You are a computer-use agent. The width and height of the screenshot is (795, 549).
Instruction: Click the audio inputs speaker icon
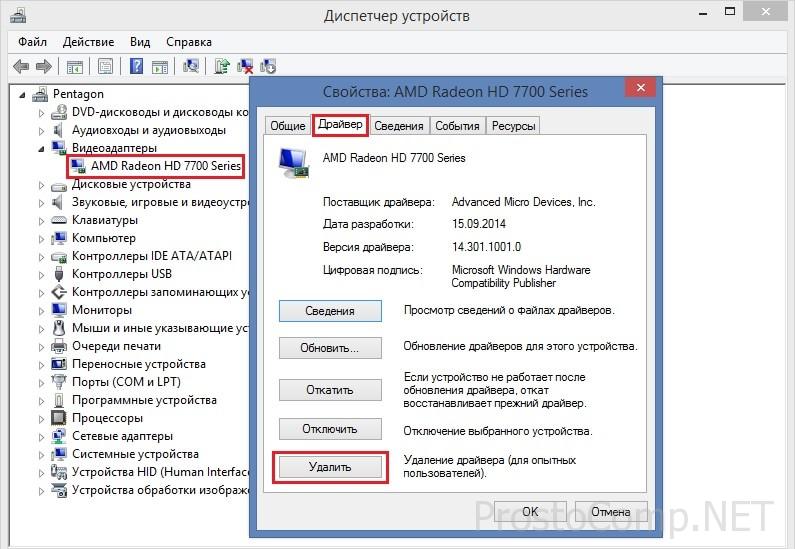pos(58,130)
